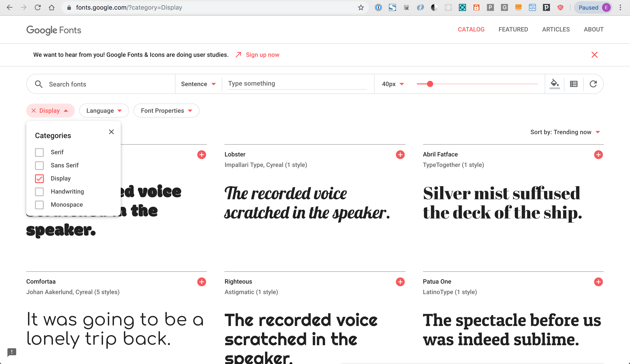
Task: Collapse the Display categories dropdown
Action: pyautogui.click(x=66, y=111)
